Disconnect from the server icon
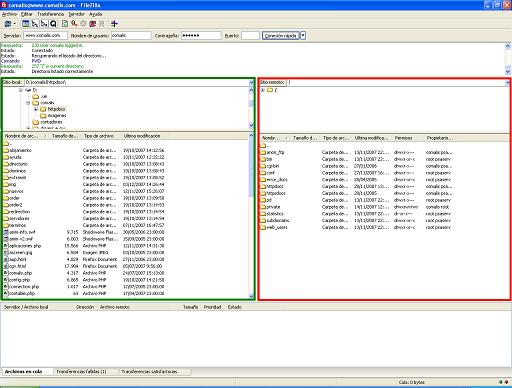Viewport: 512px width, 388px height. [92, 24]
